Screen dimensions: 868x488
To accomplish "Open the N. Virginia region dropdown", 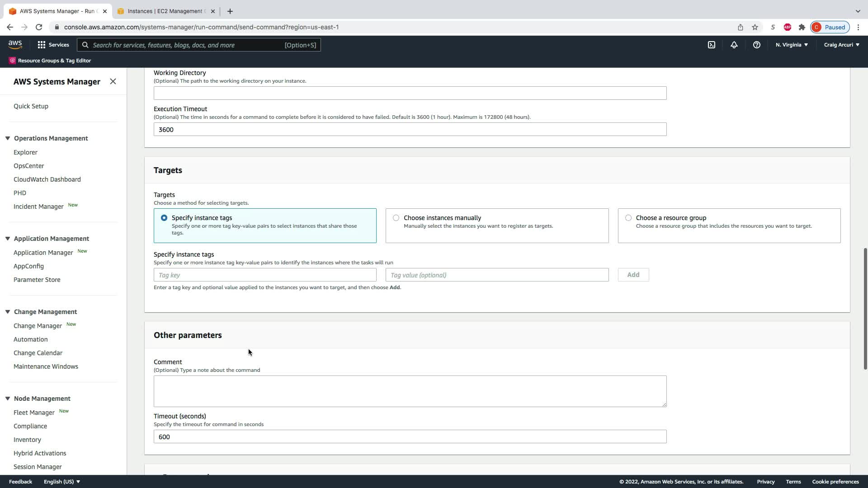I will [x=792, y=45].
